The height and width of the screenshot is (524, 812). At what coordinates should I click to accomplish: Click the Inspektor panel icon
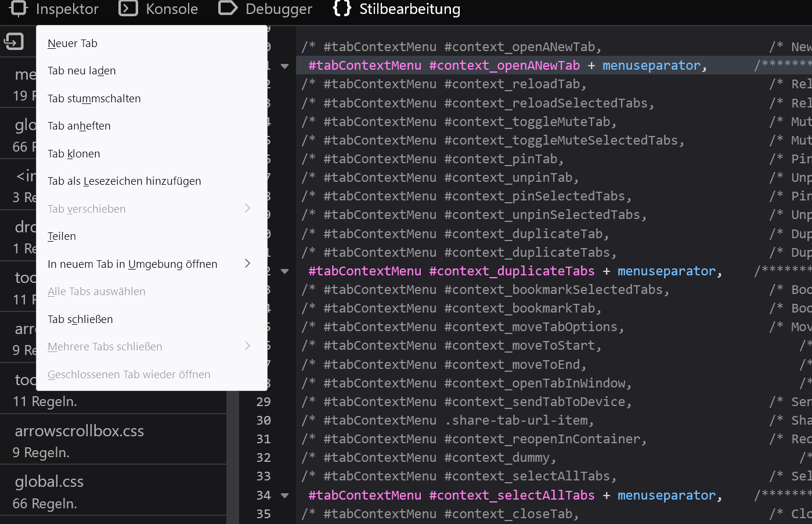(x=19, y=8)
